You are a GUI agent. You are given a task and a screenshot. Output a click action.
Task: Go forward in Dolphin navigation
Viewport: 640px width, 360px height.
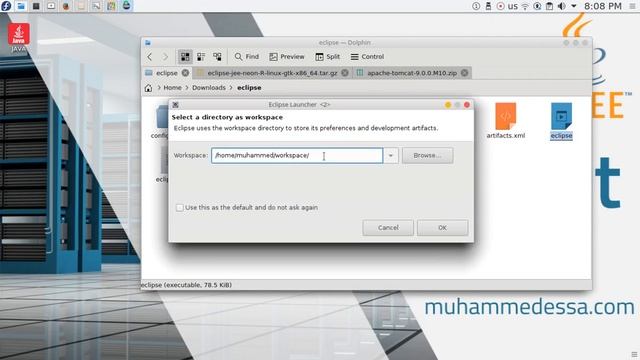pyautogui.click(x=165, y=57)
